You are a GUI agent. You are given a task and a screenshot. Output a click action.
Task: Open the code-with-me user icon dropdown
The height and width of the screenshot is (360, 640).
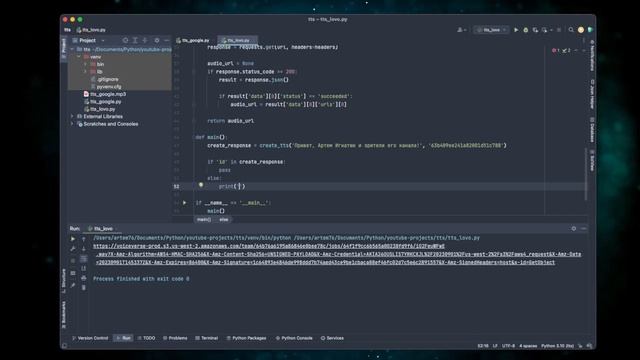tap(462, 30)
